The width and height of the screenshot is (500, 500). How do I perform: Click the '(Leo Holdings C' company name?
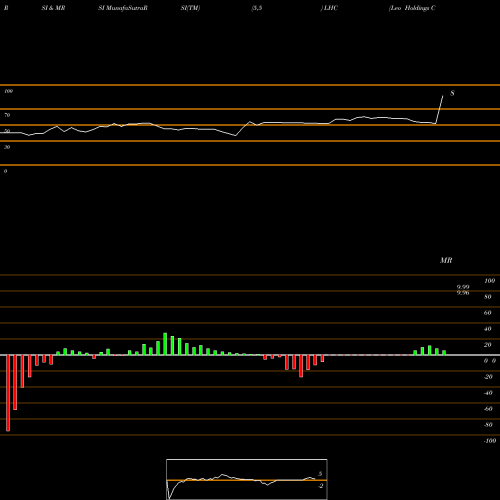coord(412,8)
